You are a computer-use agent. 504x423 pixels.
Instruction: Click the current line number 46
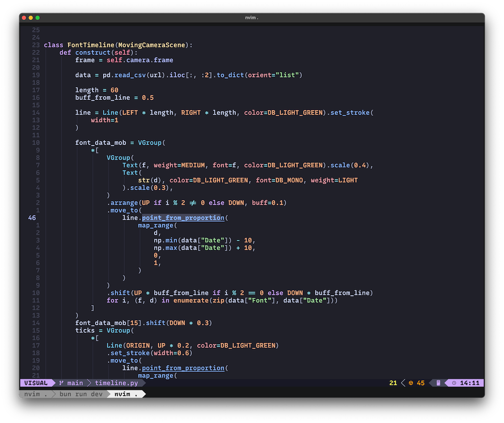point(32,218)
